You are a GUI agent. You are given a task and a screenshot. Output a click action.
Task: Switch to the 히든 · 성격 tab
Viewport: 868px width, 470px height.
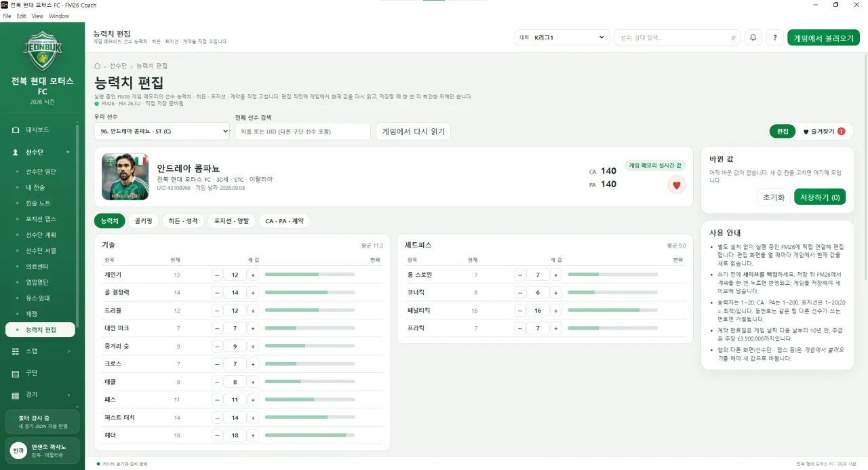point(183,221)
